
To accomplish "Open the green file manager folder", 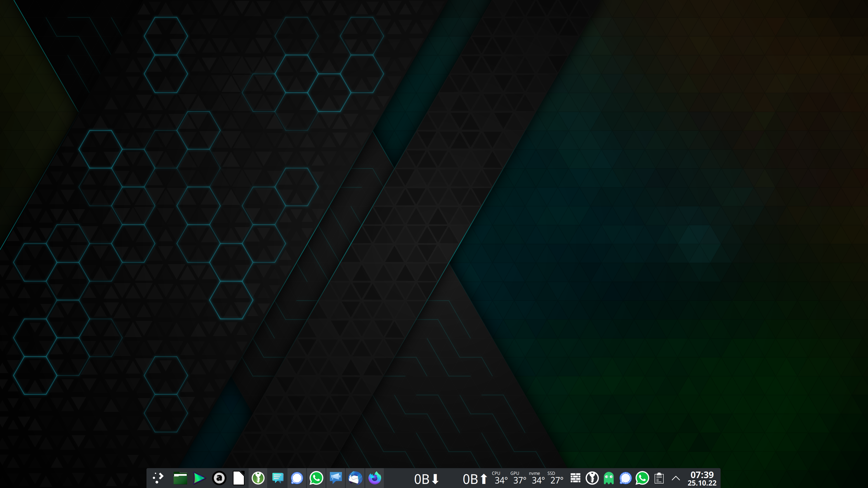I will pyautogui.click(x=180, y=478).
